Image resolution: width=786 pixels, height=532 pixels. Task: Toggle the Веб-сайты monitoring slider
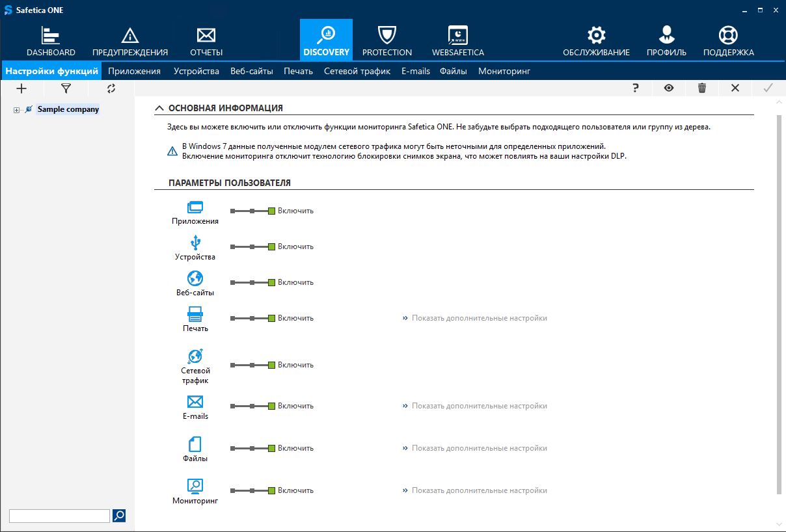(252, 282)
